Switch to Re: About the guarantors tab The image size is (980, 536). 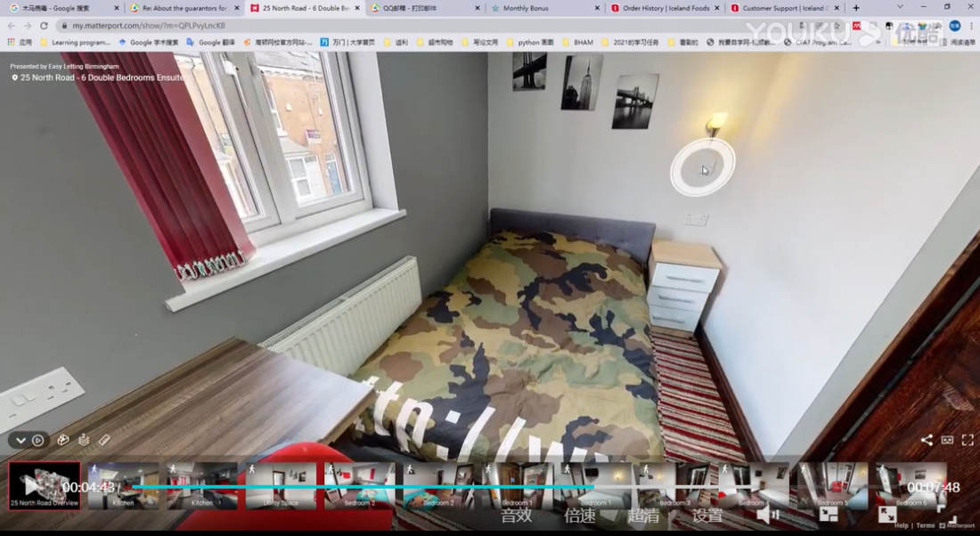184,8
